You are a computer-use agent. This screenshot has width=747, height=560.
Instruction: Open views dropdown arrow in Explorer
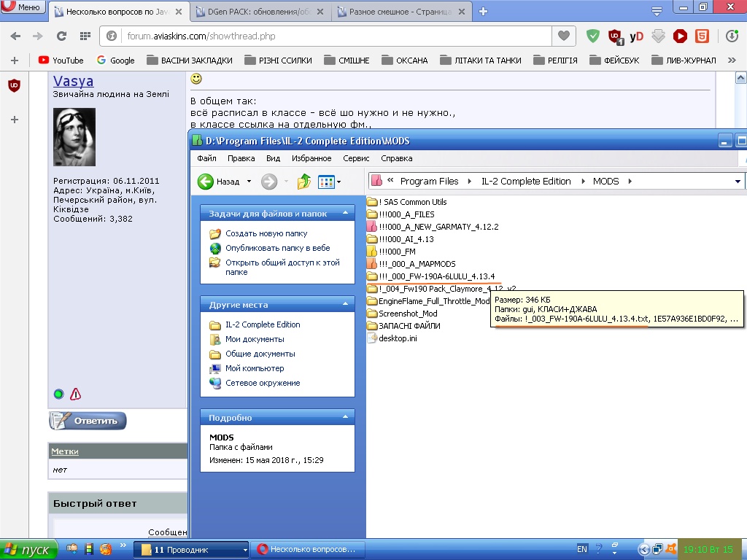[x=338, y=182]
